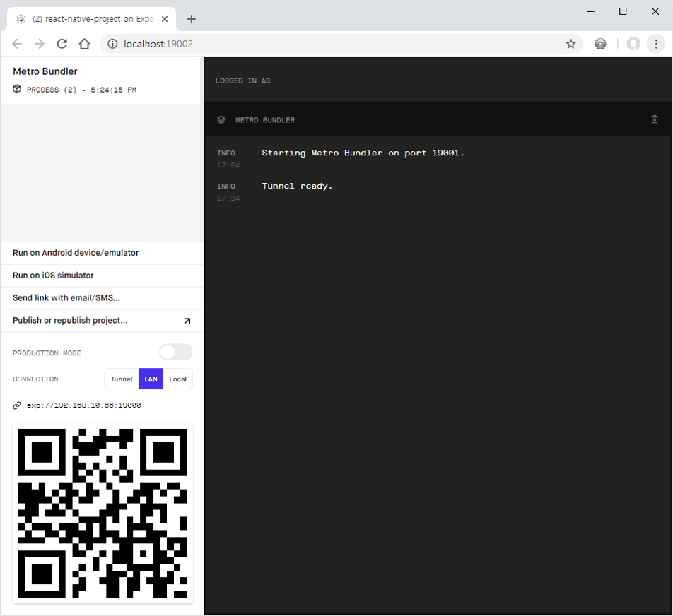Open the Chrome profile avatar
Viewport: 673px width, 616px height.
click(633, 44)
